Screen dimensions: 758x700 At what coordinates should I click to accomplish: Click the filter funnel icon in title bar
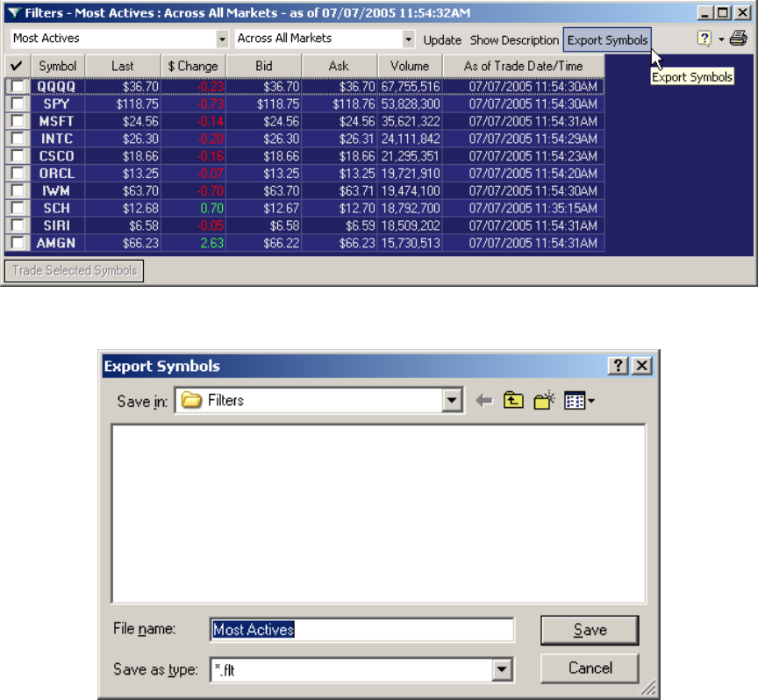click(15, 12)
